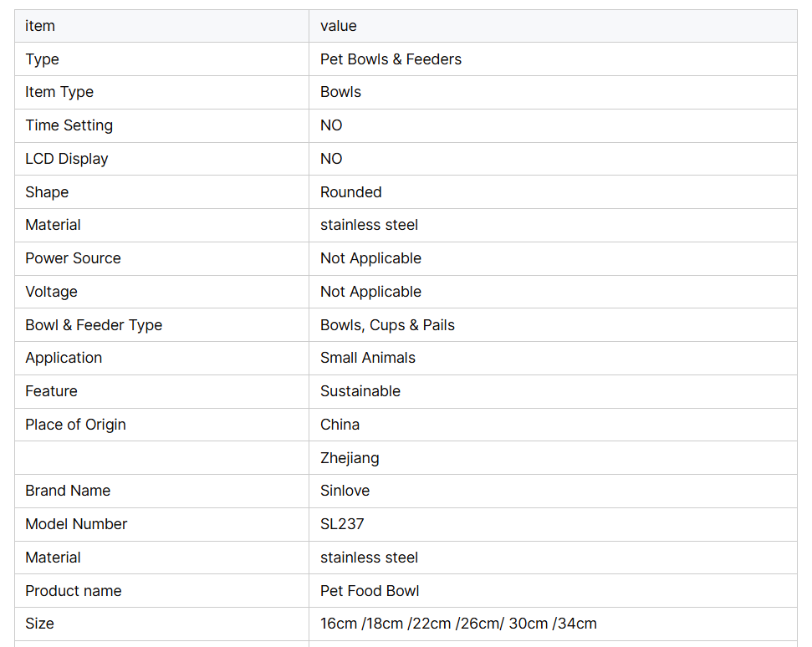Select the "Voltage" row label
The width and height of the screenshot is (812, 647).
tap(51, 292)
